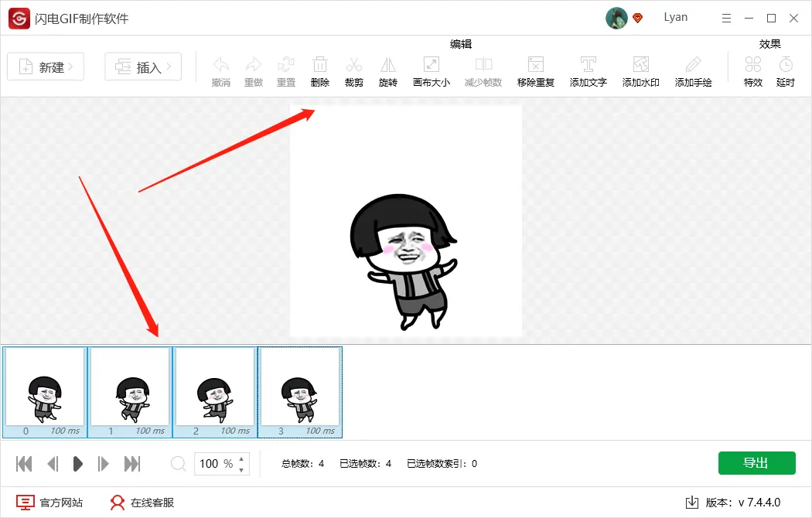
Task: Click the Lyan username
Action: click(676, 18)
